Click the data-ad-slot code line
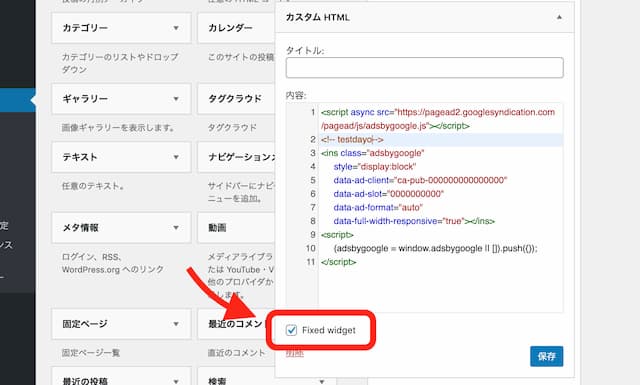 coord(389,194)
